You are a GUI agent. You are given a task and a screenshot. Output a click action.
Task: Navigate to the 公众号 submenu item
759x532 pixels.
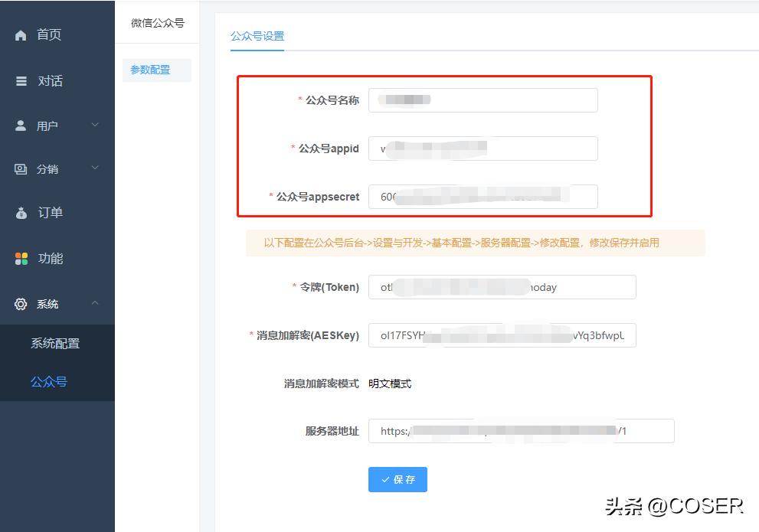[x=47, y=381]
